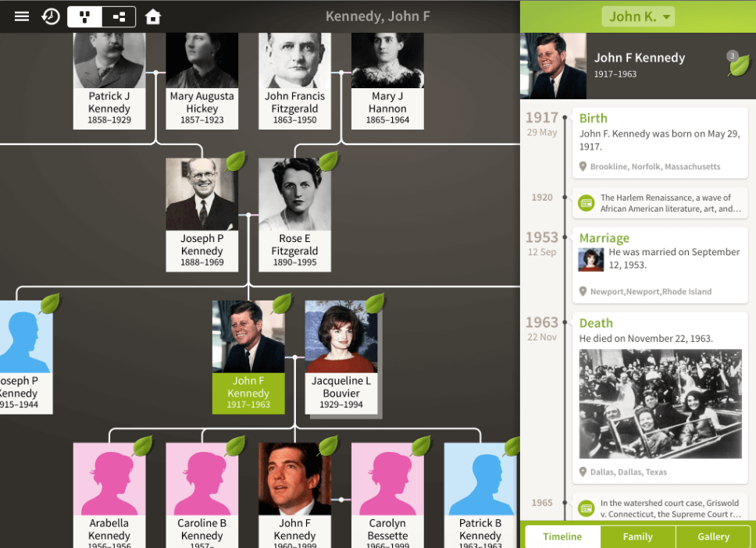Open the 1965 Griswold court case insight icon
756x548 pixels.
click(586, 508)
